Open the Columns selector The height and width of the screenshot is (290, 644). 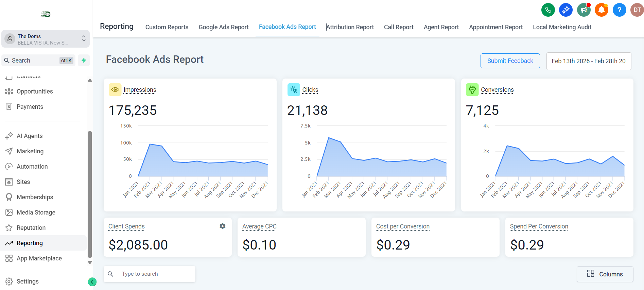(x=605, y=274)
